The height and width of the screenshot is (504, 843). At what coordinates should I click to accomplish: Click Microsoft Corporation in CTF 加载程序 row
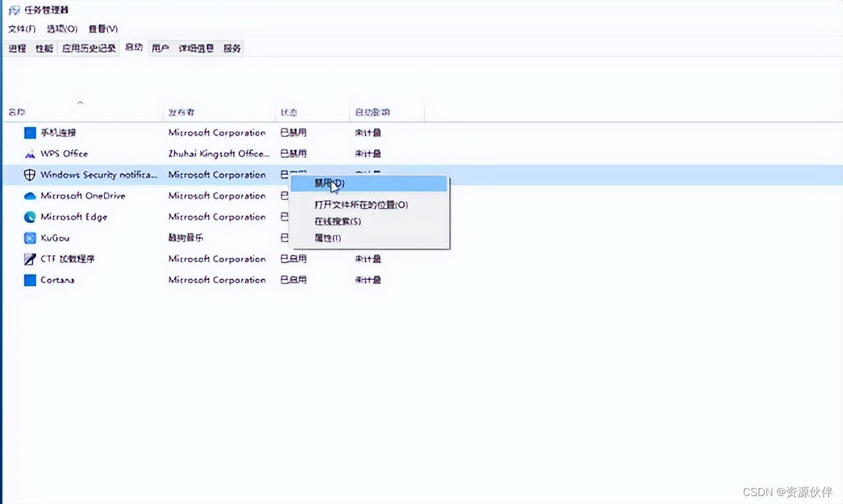[x=217, y=259]
